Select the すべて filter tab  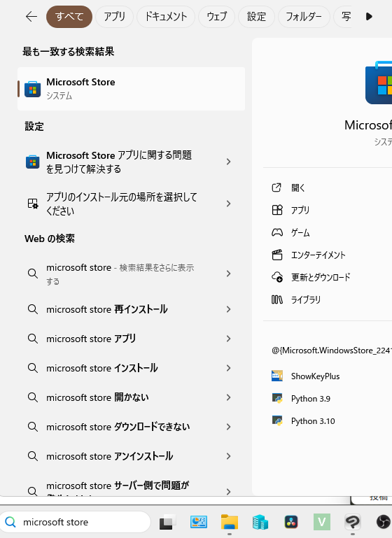(69, 17)
